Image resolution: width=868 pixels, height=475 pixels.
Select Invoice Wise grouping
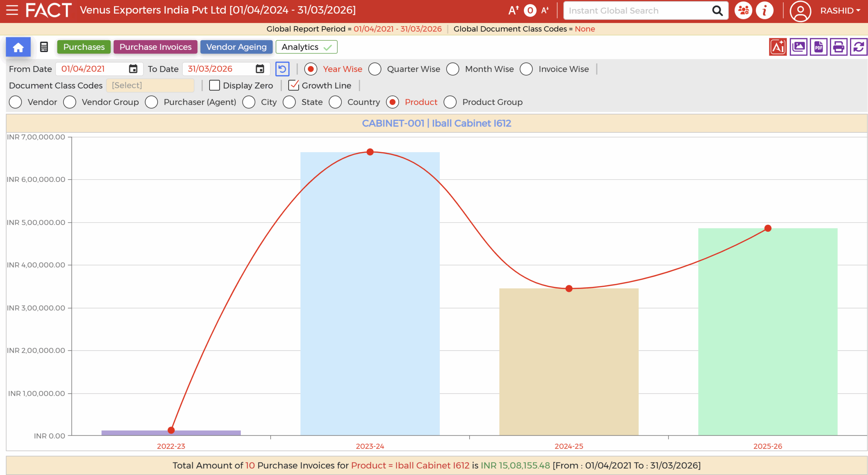[526, 69]
